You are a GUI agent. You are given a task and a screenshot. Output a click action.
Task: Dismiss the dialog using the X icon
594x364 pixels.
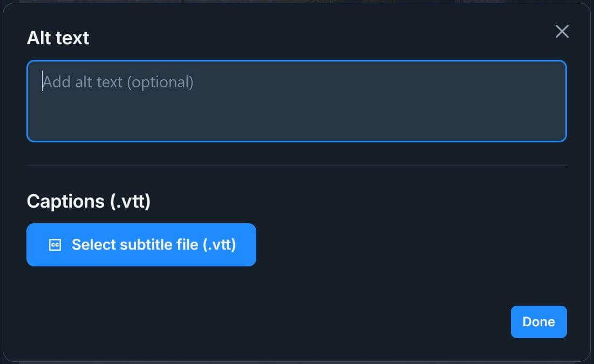[562, 31]
